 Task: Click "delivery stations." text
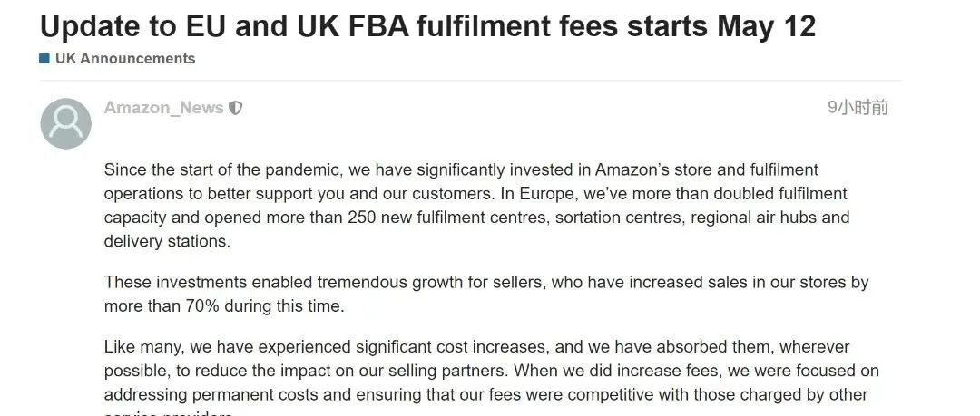pos(168,241)
